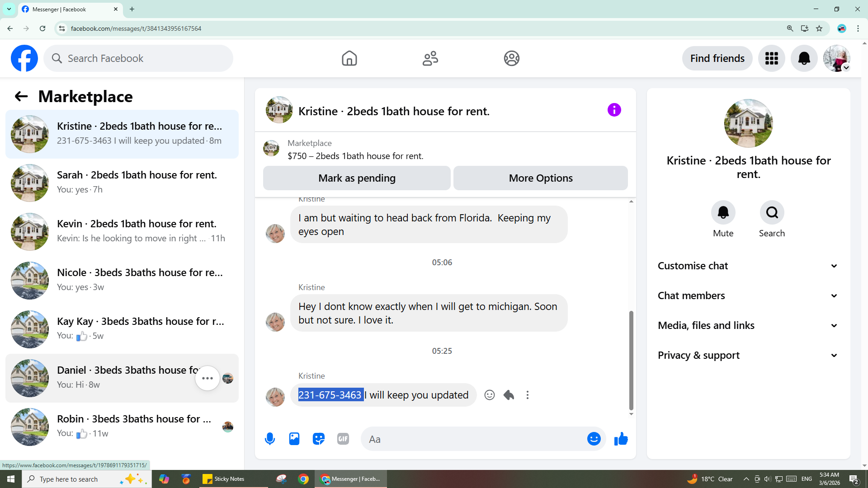The image size is (868, 488).
Task: Open the sticker picker icon
Action: [319, 439]
